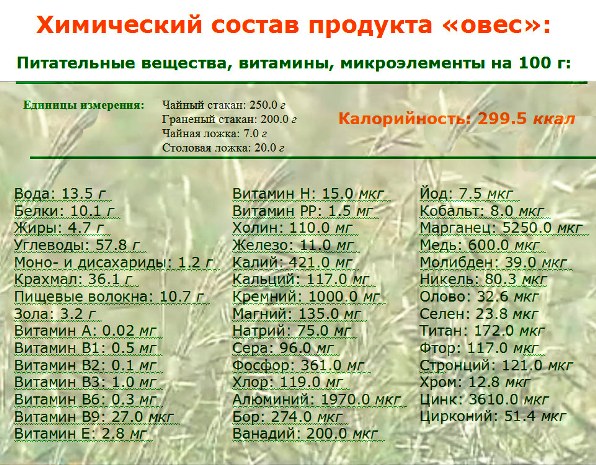This screenshot has width=596, height=465.
Task: Click 'Столовая ложка: 20.0 г' line
Action: click(x=223, y=148)
